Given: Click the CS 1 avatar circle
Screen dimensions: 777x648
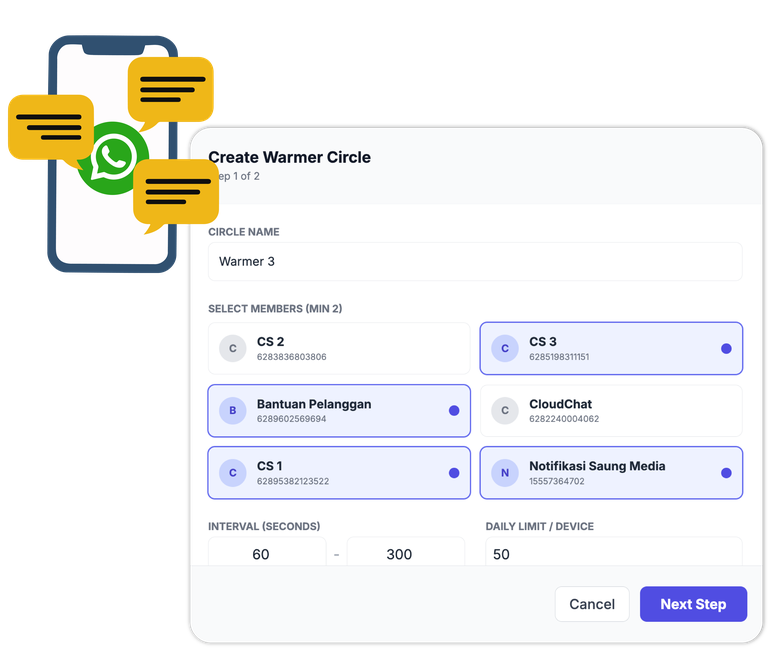Looking at the screenshot, I should 233,473.
